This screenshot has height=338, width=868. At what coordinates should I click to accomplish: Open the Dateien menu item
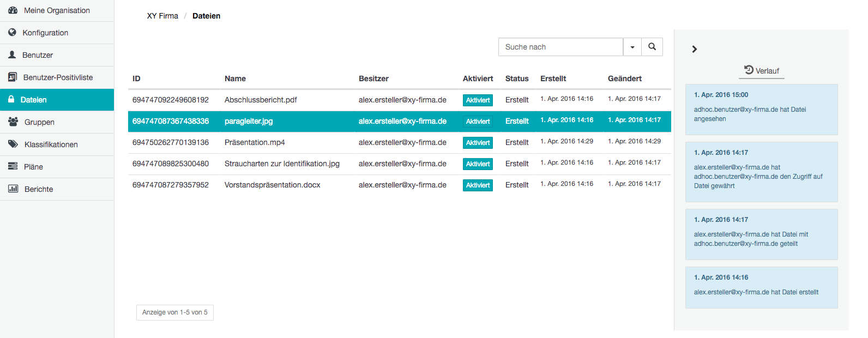tap(57, 100)
